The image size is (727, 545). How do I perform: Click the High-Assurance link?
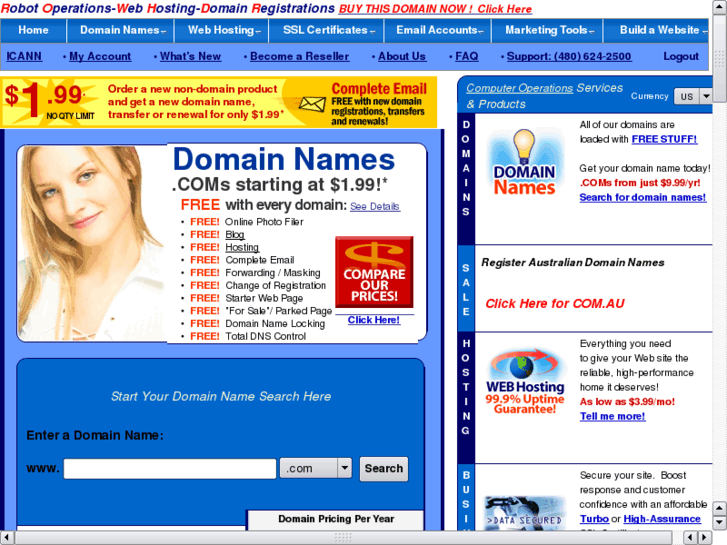[662, 519]
